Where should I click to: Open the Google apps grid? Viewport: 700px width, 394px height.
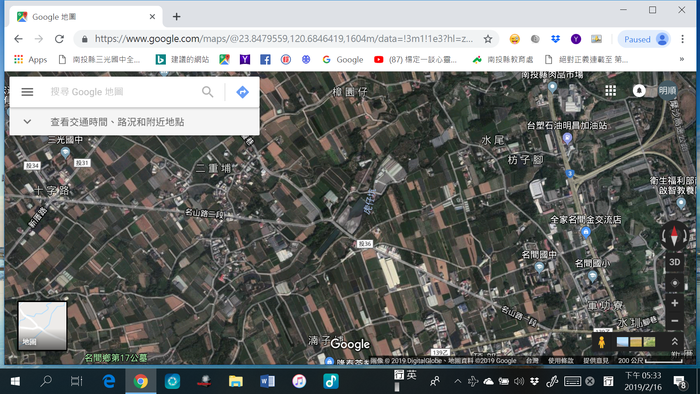click(610, 91)
